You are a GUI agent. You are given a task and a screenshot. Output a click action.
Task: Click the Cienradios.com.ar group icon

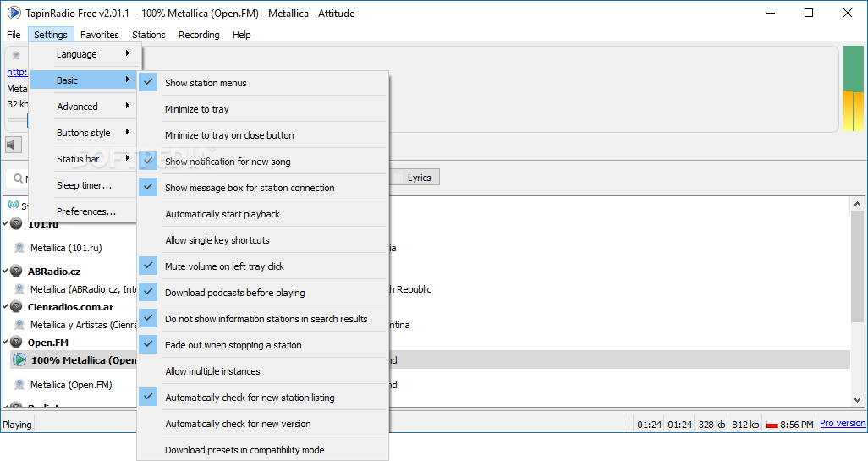[x=17, y=306]
